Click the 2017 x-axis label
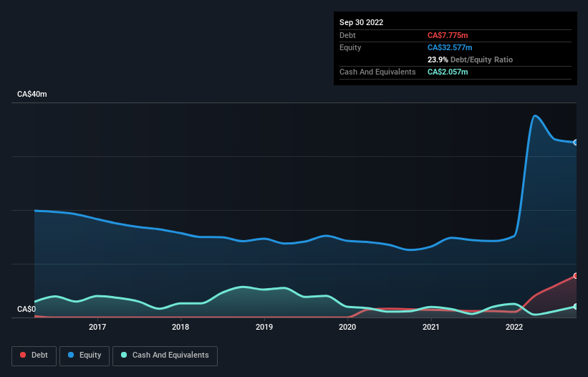 97,327
